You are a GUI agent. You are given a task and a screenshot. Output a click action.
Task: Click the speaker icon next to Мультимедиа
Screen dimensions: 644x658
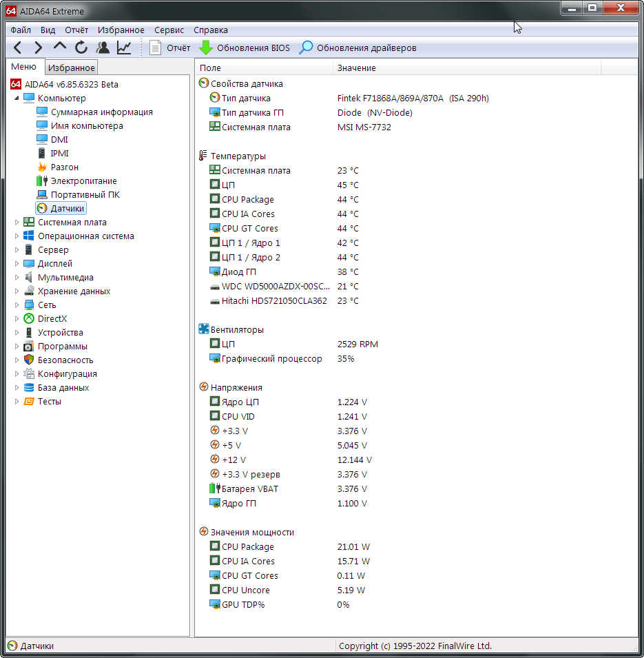pyautogui.click(x=29, y=278)
